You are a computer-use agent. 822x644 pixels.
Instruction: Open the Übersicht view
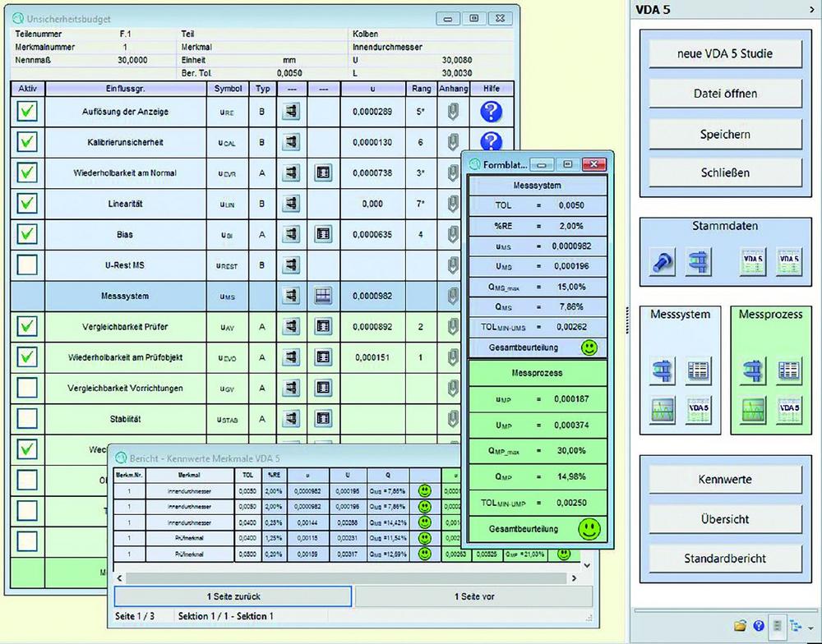coord(725,519)
